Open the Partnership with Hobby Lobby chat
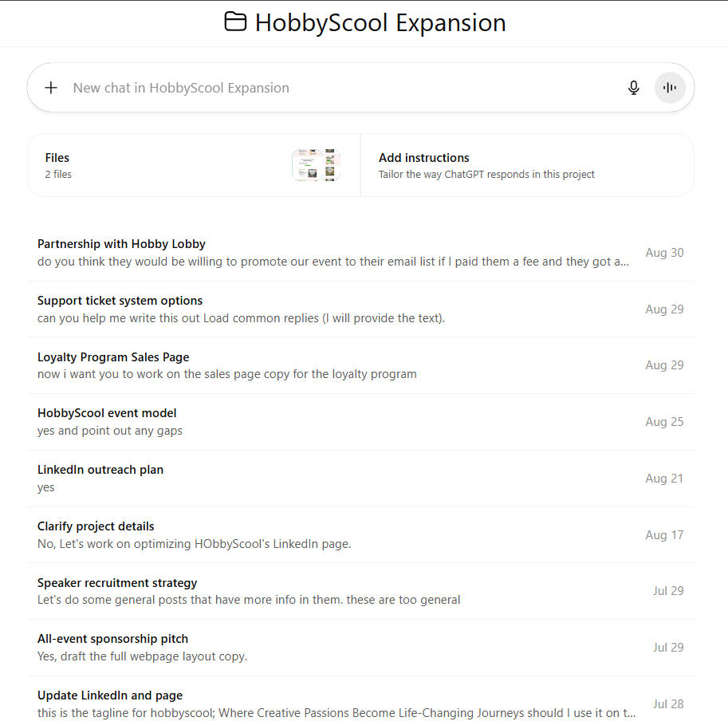728x725 pixels. (x=360, y=253)
